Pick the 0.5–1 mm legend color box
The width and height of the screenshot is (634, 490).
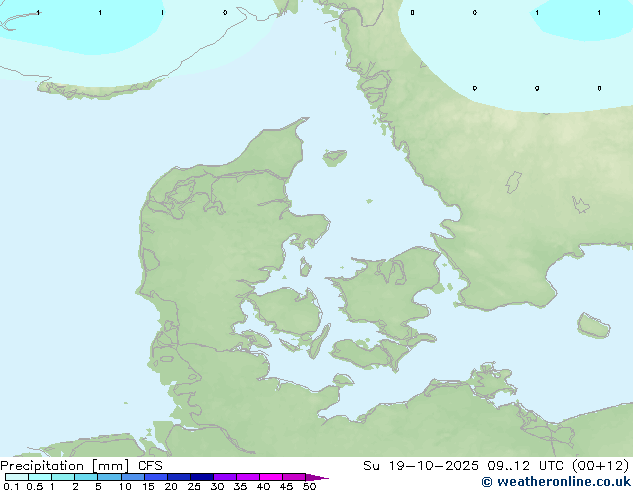(x=40, y=477)
